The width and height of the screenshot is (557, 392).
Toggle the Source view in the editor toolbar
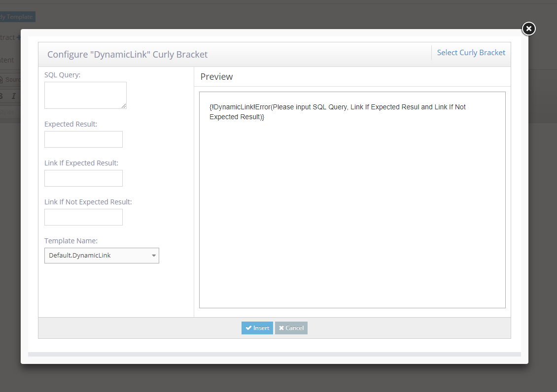(10, 79)
